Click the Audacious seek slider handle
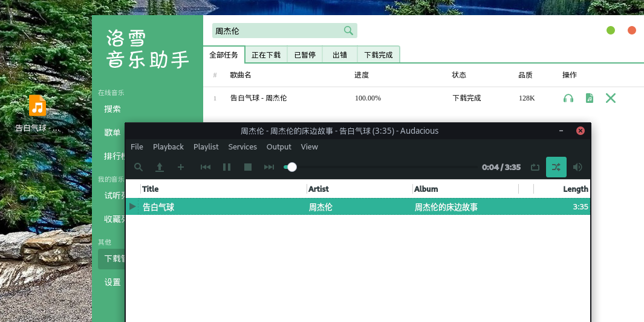The image size is (644, 322). click(x=291, y=167)
